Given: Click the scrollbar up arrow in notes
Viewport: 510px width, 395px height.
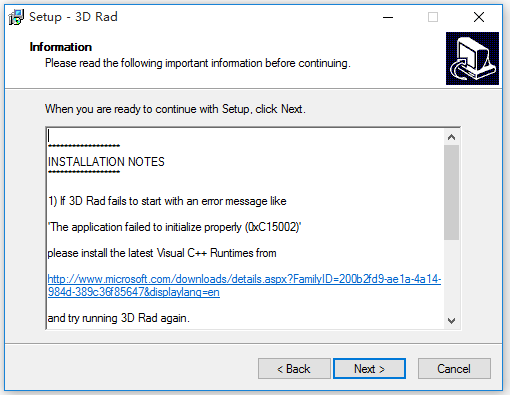Looking at the screenshot, I should [451, 137].
